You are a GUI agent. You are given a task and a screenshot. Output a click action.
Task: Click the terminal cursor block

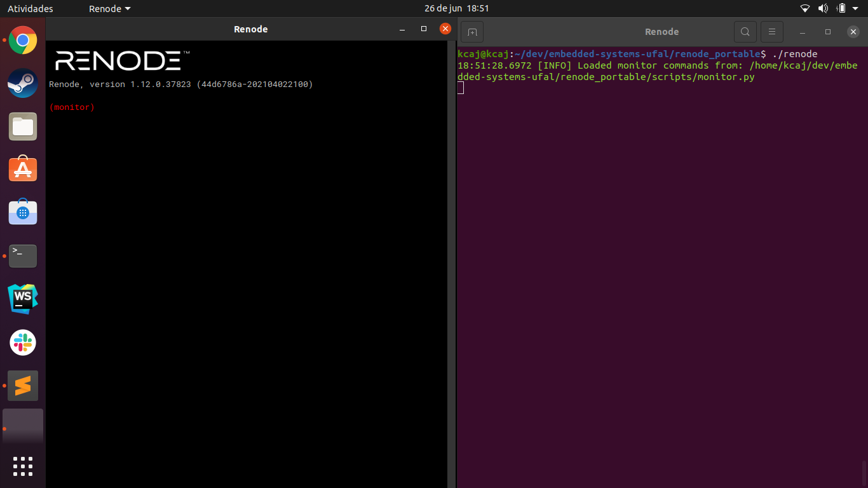(461, 88)
